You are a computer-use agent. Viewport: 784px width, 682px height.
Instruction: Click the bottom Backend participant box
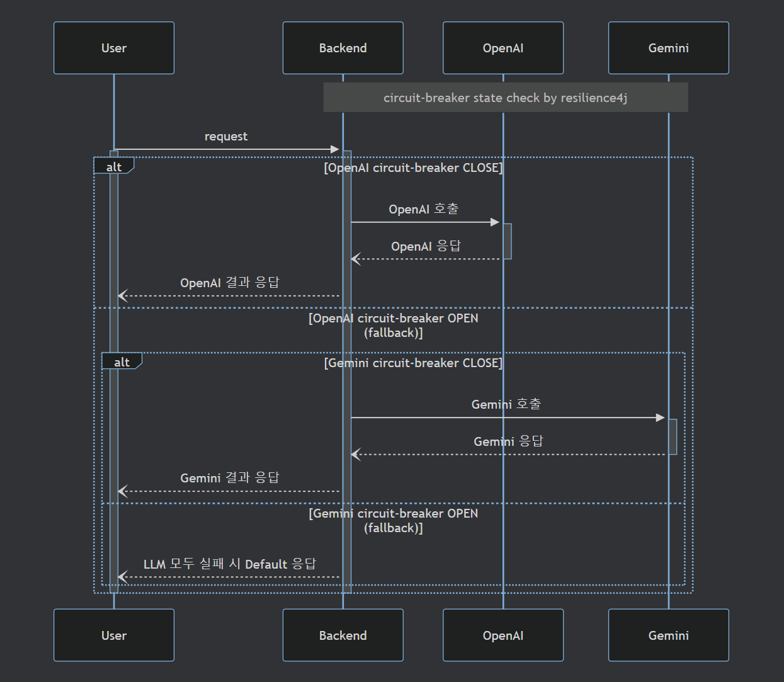point(343,635)
